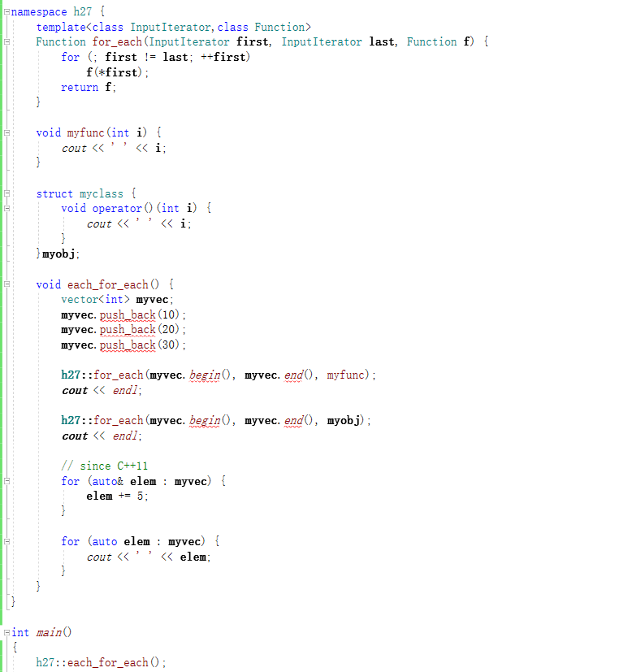Click 'cout << endl;' after the myobj call
This screenshot has height=672, width=619.
(x=102, y=436)
